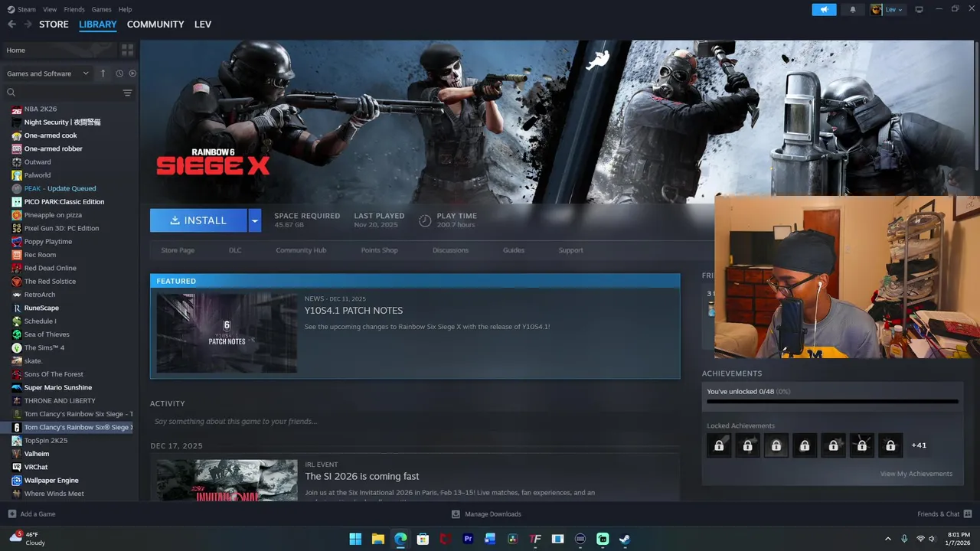Switch to the COMMUNITY tab

tap(155, 24)
